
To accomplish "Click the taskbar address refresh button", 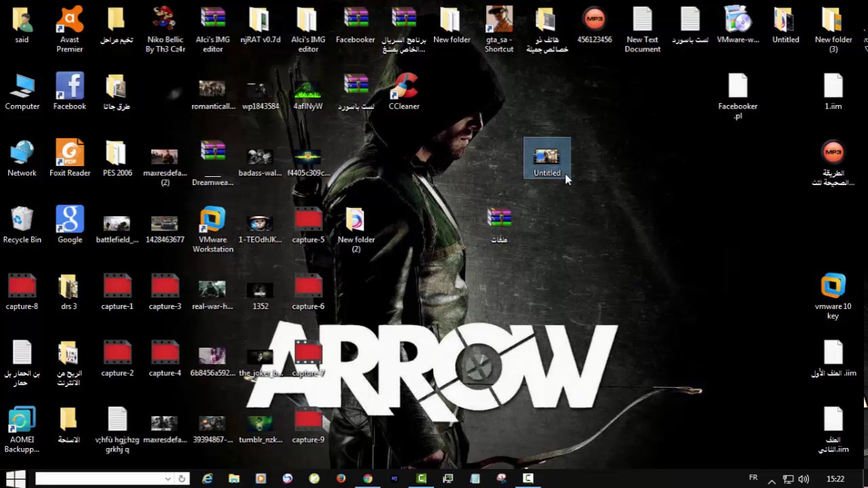I will coord(182,479).
